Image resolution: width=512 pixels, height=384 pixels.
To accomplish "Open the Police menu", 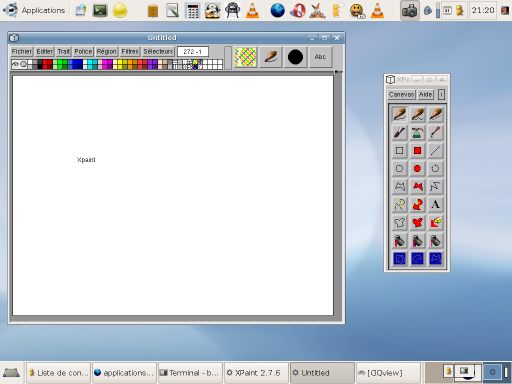I will point(83,51).
